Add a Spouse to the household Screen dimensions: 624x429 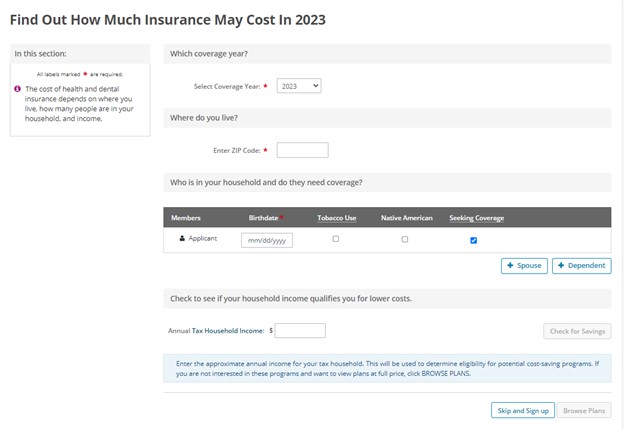click(524, 266)
